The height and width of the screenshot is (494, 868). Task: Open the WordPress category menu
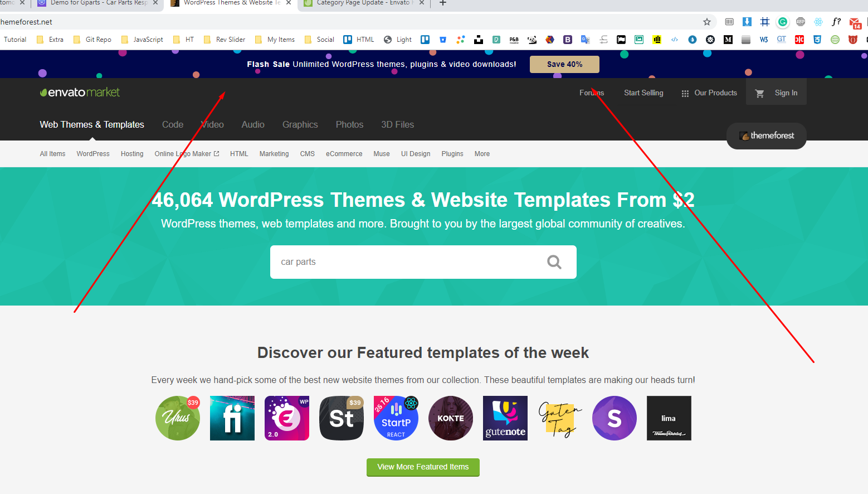(93, 154)
